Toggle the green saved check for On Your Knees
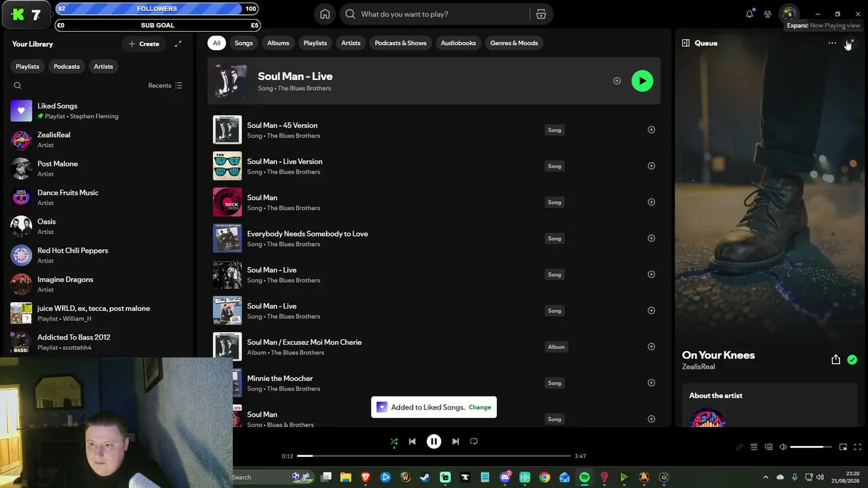Image resolution: width=868 pixels, height=488 pixels. pyautogui.click(x=852, y=360)
